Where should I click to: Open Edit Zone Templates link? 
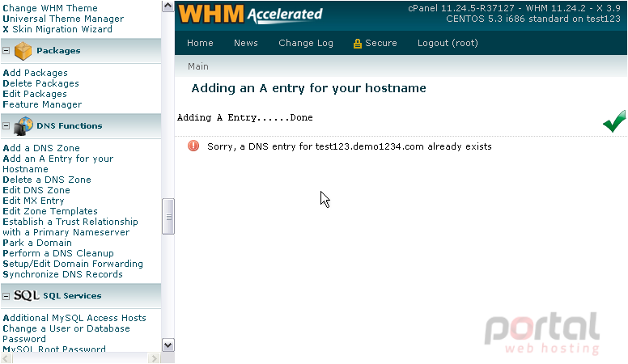tap(50, 211)
